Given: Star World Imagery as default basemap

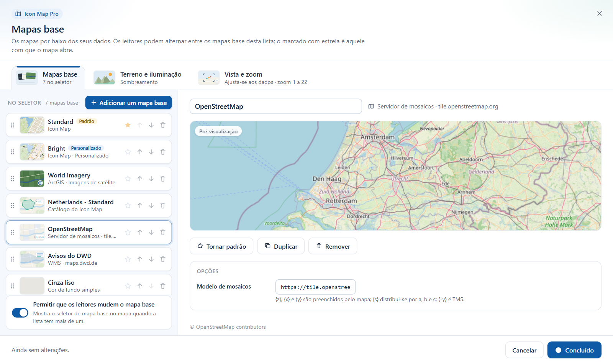Looking at the screenshot, I should (128, 179).
